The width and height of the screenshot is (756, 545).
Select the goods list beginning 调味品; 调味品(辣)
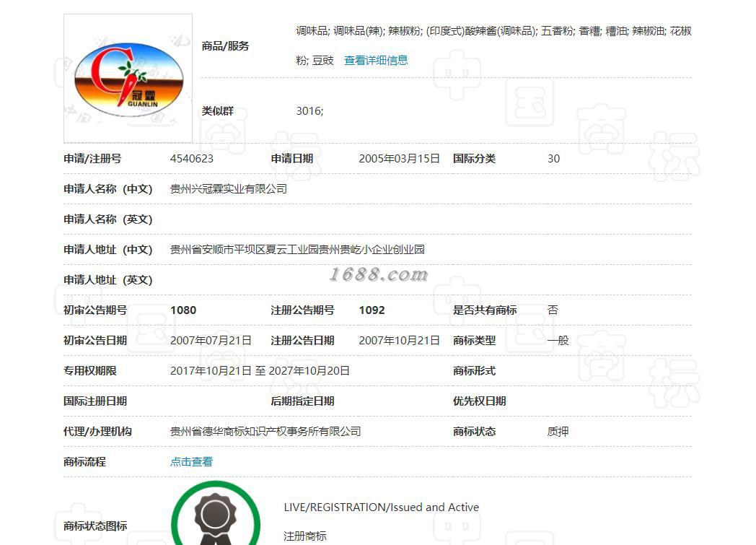[493, 45]
